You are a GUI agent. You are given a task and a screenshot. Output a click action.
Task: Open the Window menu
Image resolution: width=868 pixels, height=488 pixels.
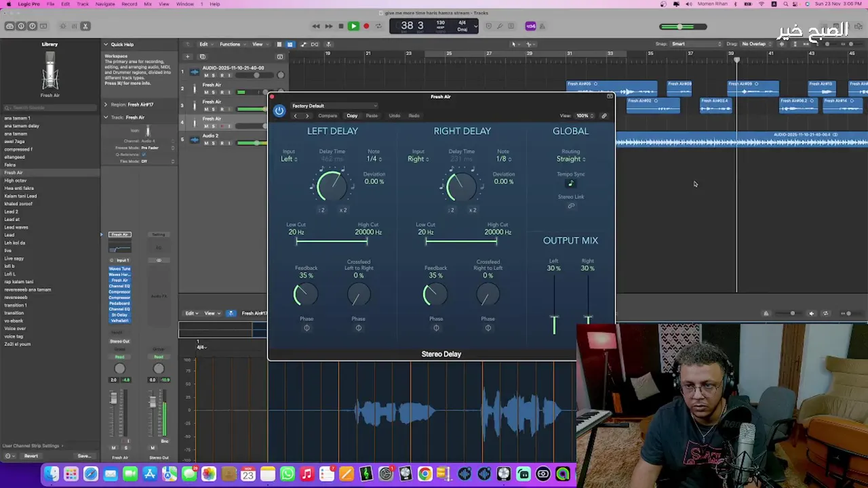pos(185,4)
